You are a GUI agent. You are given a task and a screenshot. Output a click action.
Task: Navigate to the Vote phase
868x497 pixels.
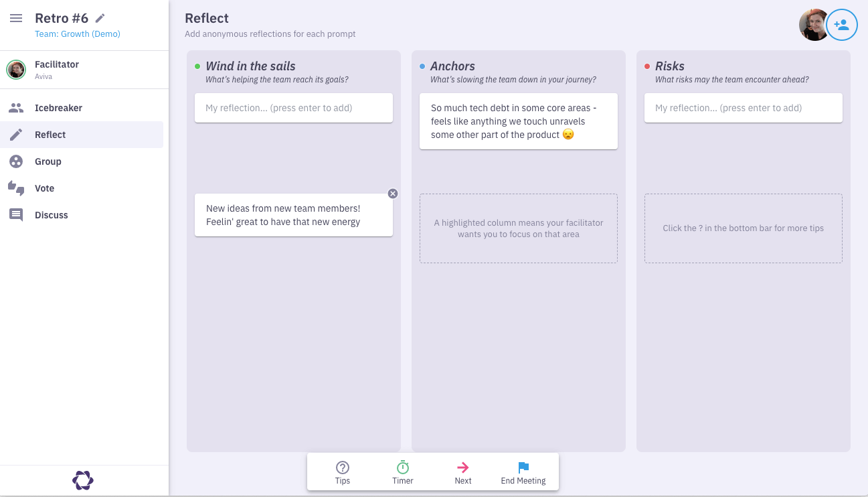(44, 188)
